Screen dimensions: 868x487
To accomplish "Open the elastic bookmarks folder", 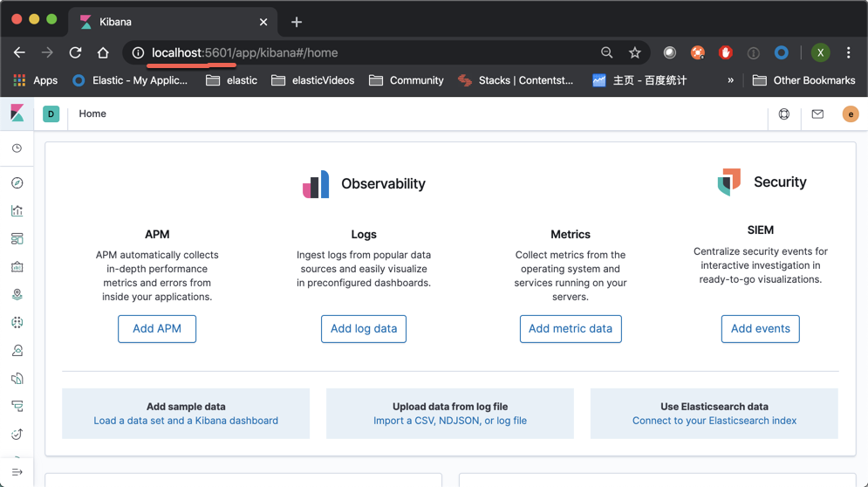I will tap(231, 80).
